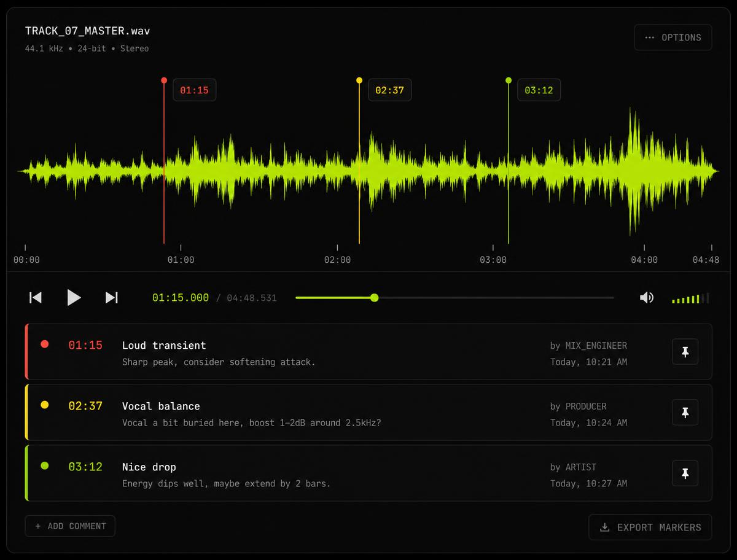
Task: Click the 03:00 timeline label
Action: (x=493, y=260)
